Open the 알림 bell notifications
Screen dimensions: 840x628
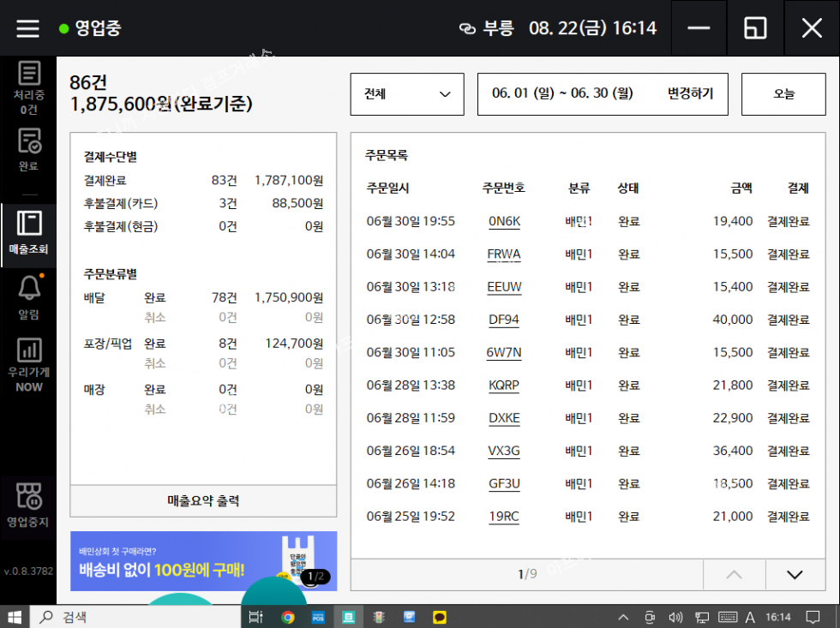(28, 298)
